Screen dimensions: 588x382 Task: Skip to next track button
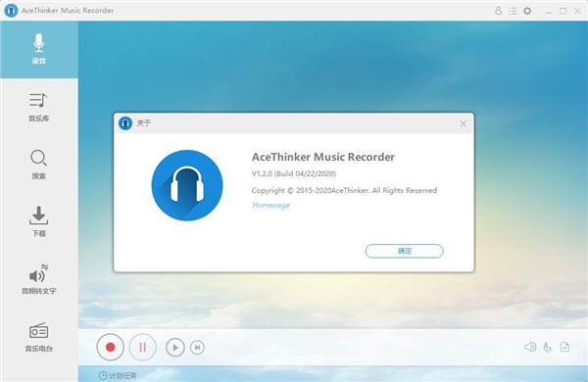coord(197,348)
